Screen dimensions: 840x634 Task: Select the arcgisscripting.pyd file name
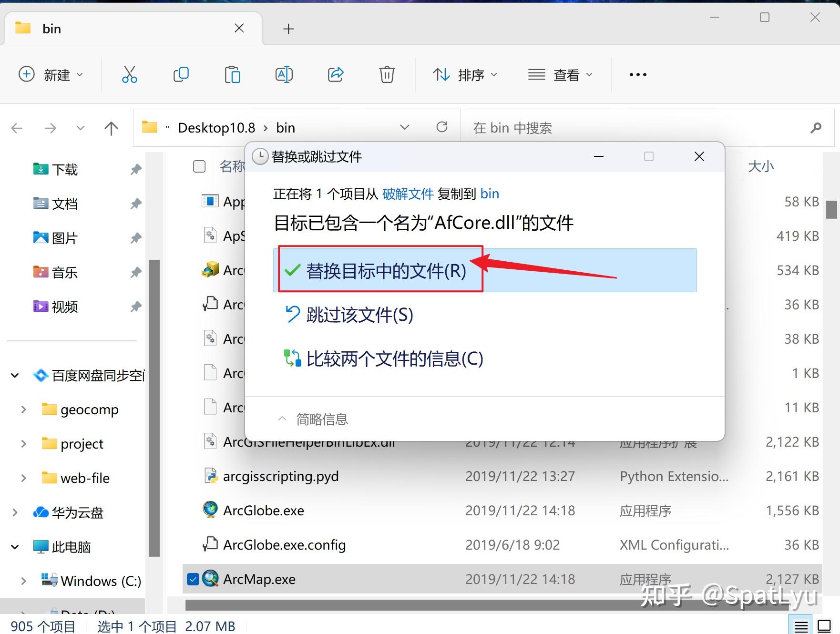point(281,476)
